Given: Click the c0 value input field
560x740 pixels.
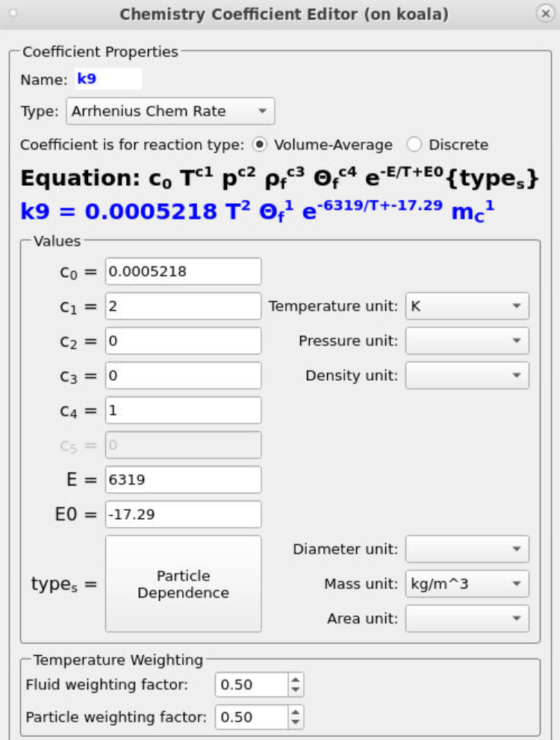Looking at the screenshot, I should [183, 272].
